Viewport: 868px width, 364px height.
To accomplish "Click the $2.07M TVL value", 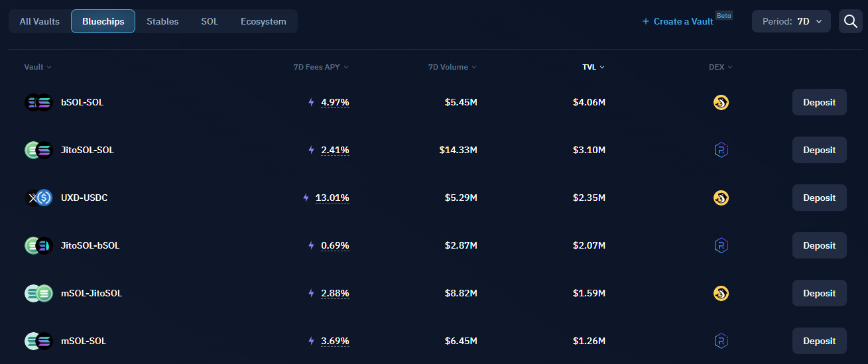I will click(589, 246).
